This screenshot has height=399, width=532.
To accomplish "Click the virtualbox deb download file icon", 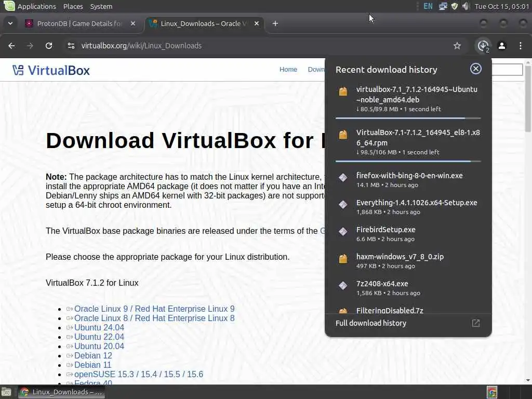I will (343, 91).
